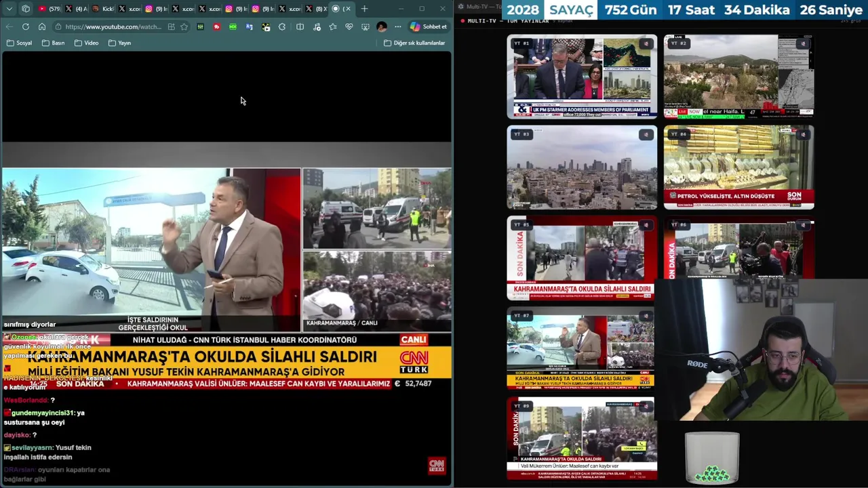
Task: Toggle mute on YT #4 tile
Action: point(802,135)
